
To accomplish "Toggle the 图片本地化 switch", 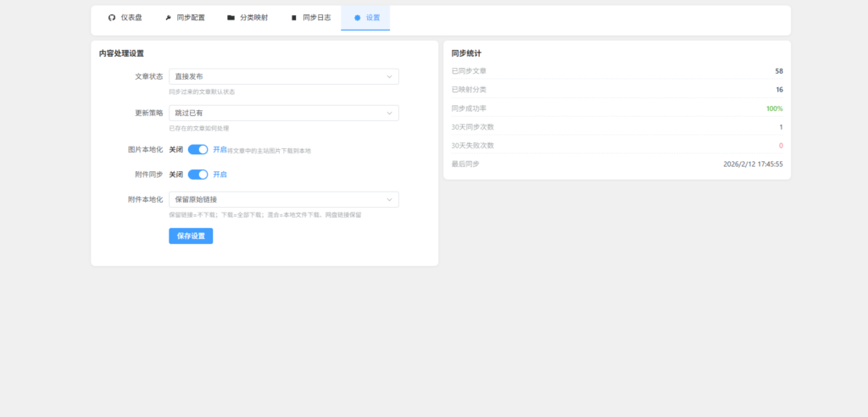I will click(198, 149).
